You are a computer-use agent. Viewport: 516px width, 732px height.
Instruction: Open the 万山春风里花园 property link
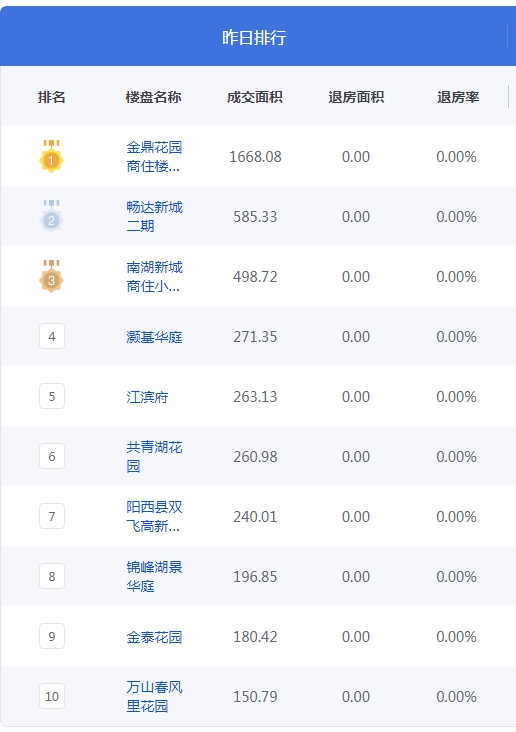[154, 696]
